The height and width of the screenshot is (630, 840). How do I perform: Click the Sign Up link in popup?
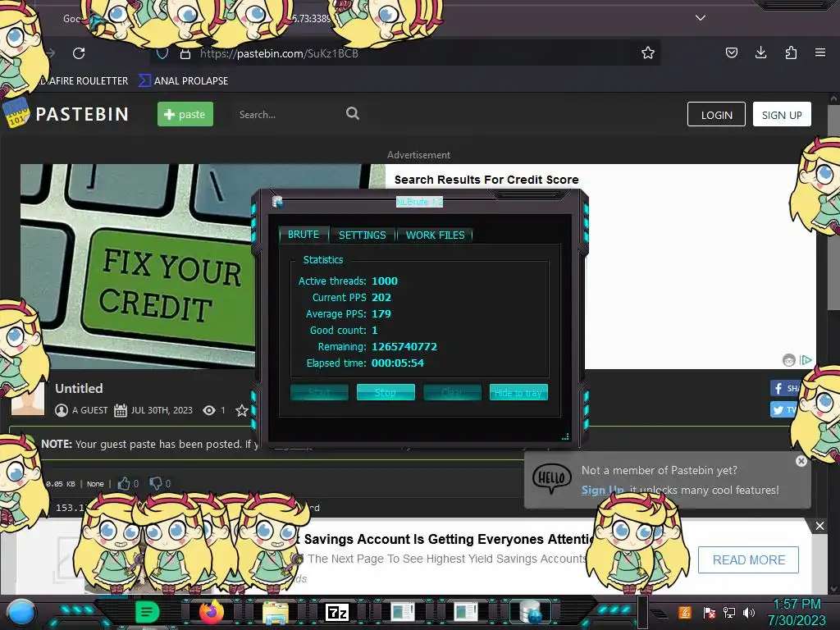pos(602,490)
